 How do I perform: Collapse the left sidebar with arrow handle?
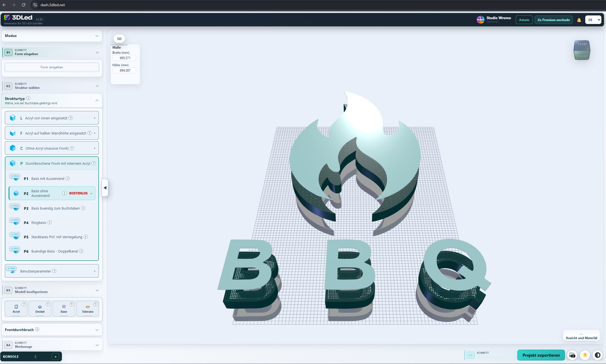tap(105, 188)
